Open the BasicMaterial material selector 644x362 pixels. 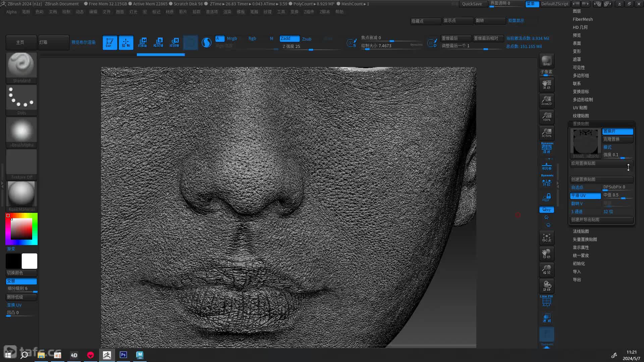click(21, 196)
